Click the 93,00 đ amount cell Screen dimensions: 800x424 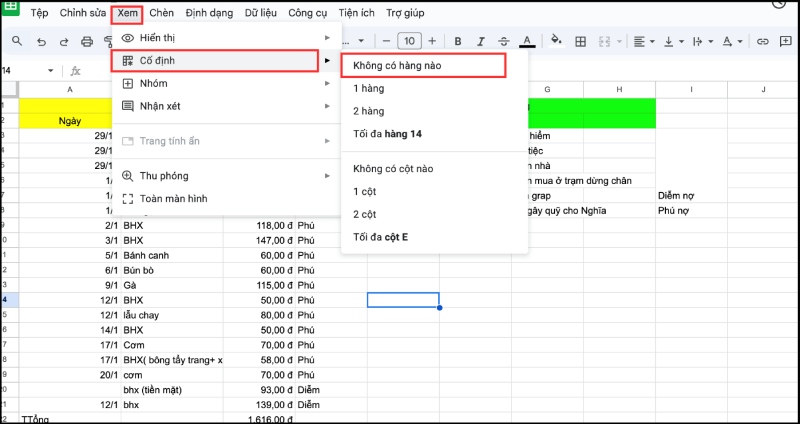coord(259,390)
